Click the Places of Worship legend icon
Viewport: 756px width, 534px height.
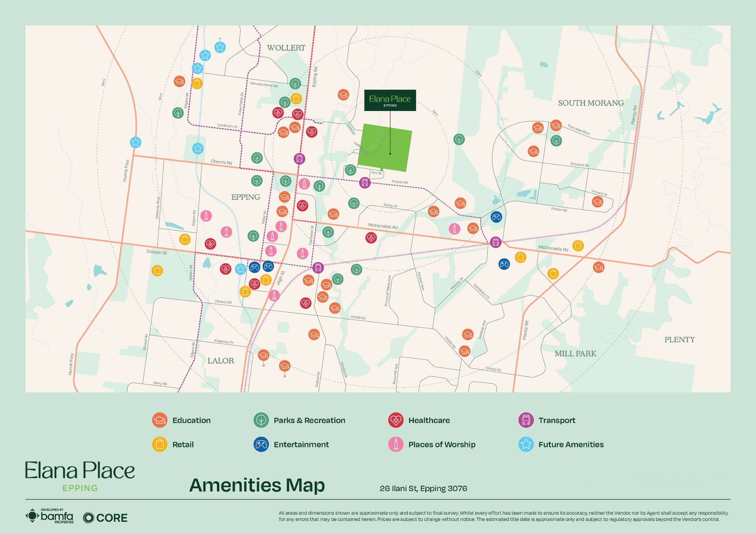pyautogui.click(x=395, y=444)
